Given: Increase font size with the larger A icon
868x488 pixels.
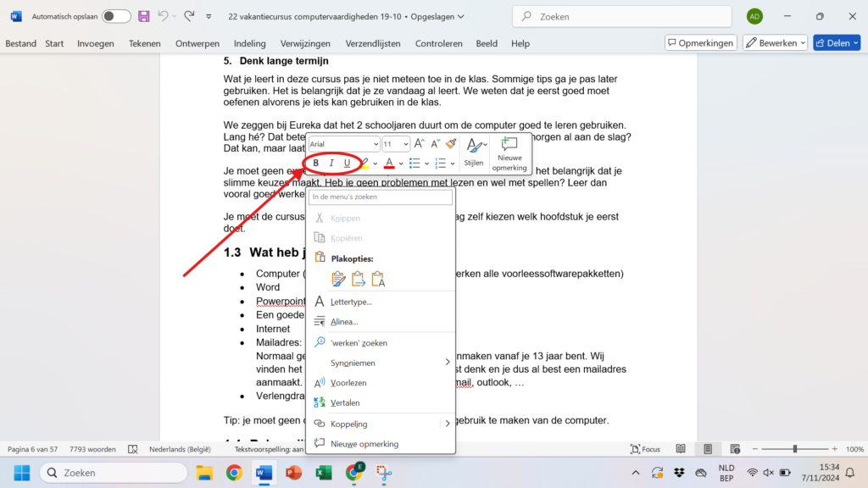Looking at the screenshot, I should [x=420, y=144].
